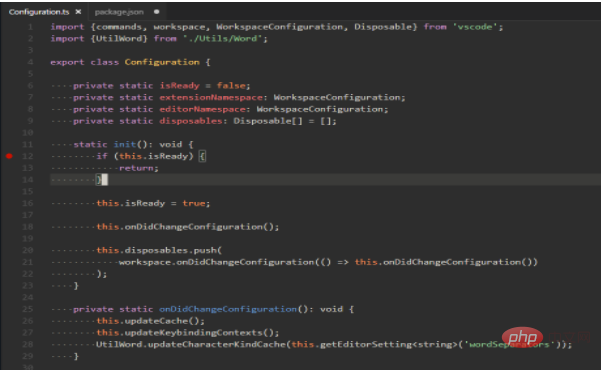Switch to the Configuration.ts tab
The height and width of the screenshot is (370, 601).
pos(39,12)
